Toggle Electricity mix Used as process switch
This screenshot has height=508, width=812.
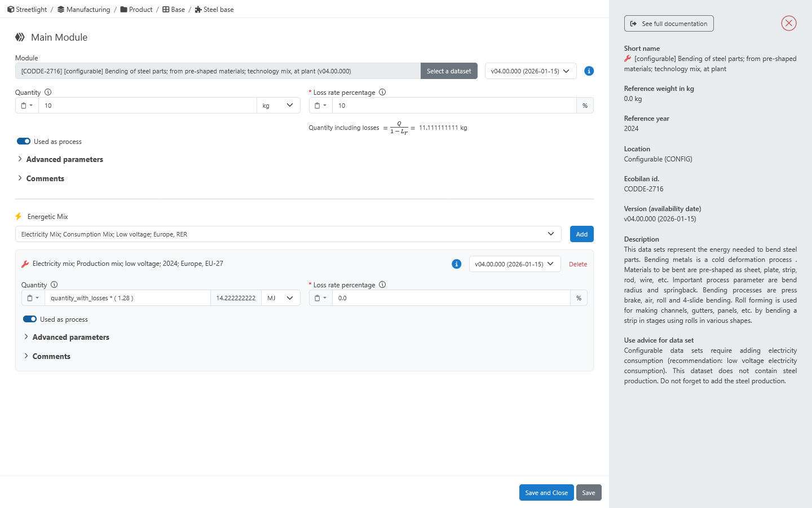click(30, 319)
